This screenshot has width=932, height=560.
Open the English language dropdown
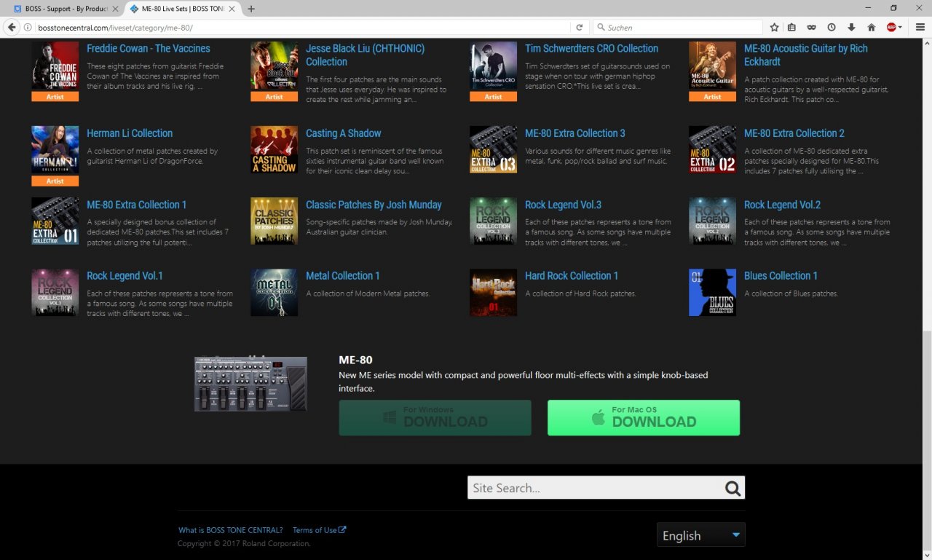(700, 535)
